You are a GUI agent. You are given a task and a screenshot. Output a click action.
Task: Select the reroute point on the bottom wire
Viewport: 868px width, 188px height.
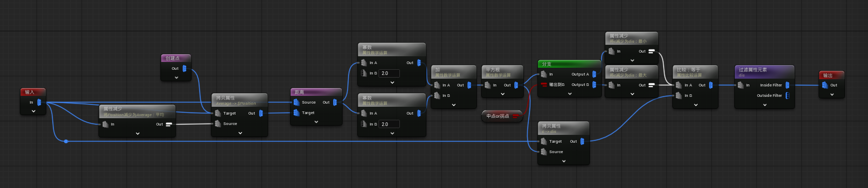click(66, 141)
